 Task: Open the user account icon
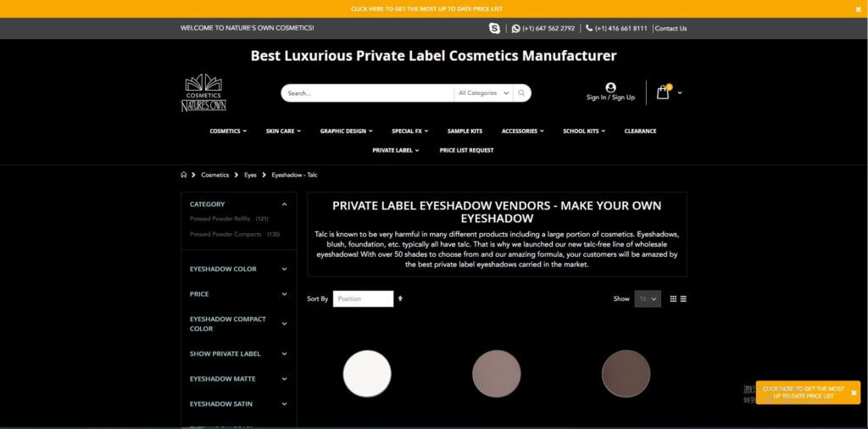click(610, 87)
